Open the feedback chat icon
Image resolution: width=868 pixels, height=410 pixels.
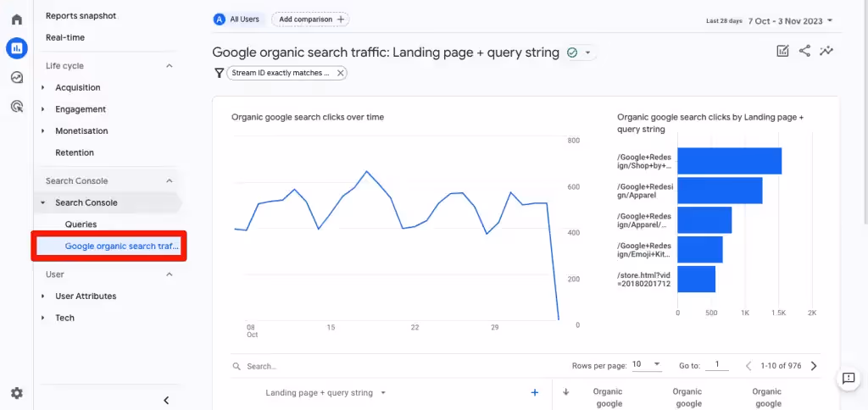click(849, 379)
